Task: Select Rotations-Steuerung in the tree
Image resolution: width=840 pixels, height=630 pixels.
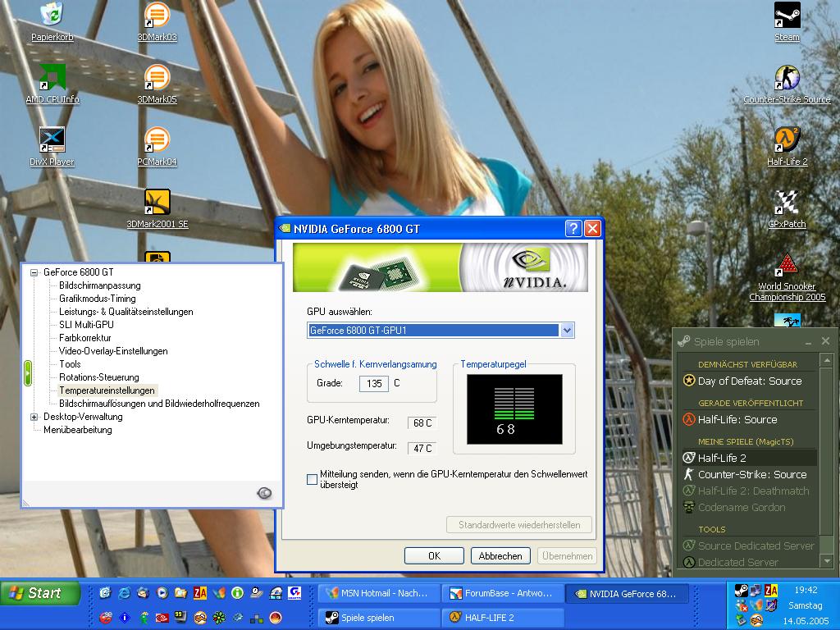Action: tap(99, 377)
